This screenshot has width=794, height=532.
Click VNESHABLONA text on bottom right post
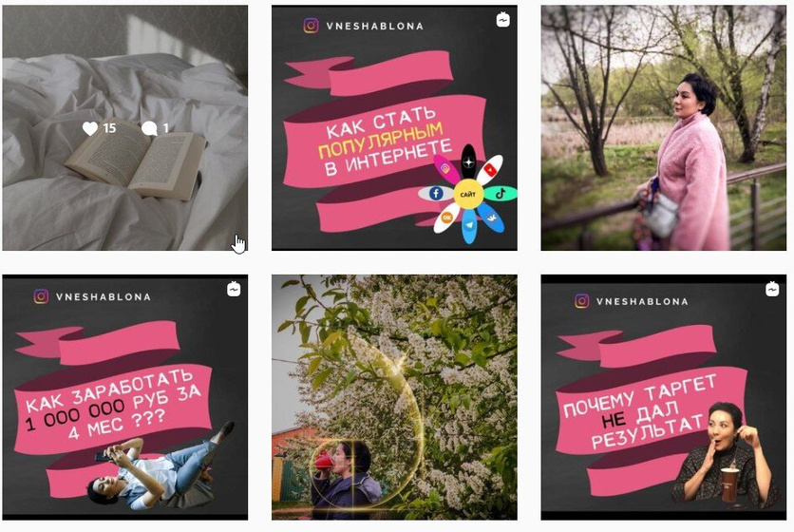[x=642, y=301]
